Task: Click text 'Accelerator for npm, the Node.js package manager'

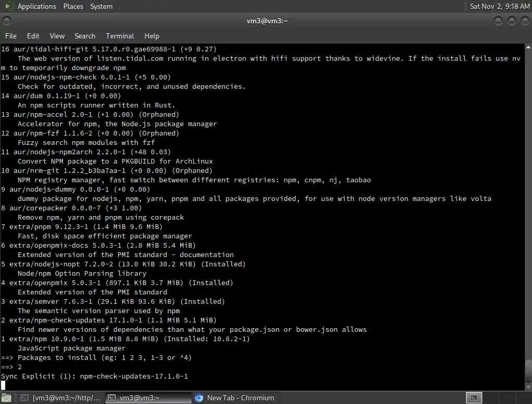Action: click(117, 124)
